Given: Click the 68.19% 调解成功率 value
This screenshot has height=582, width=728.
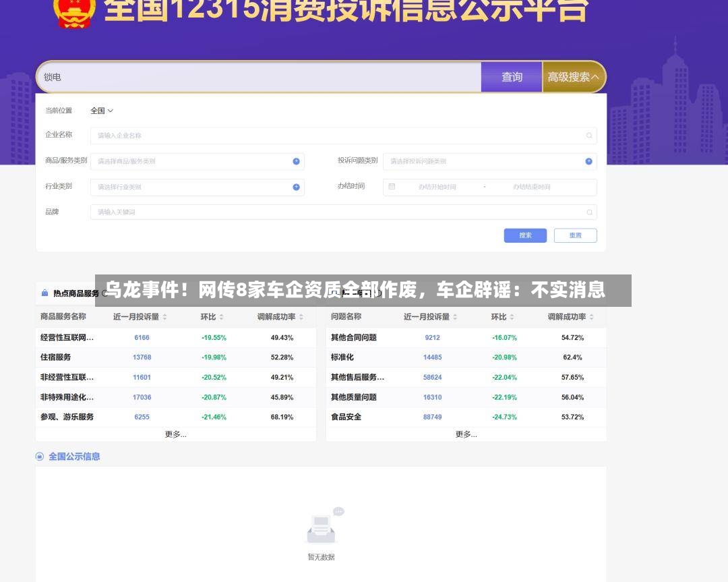Looking at the screenshot, I should point(282,417).
